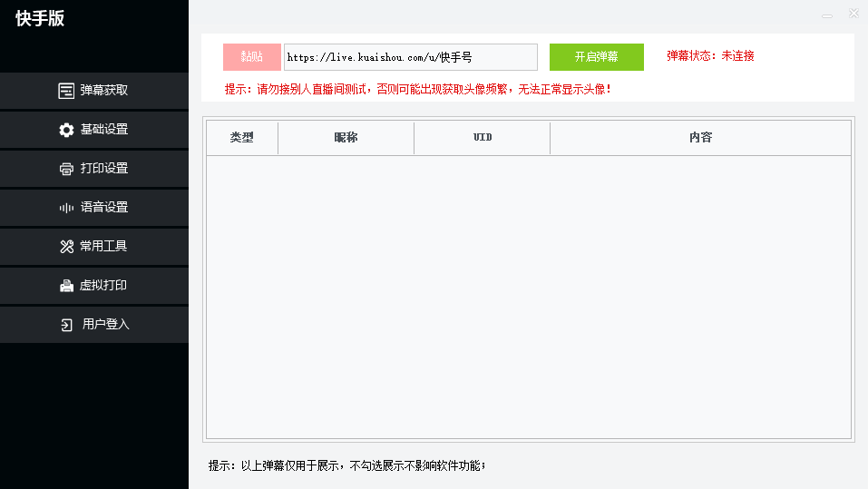Open the 弹幕获取 menu item
Viewport: 868px width, 489px height.
click(x=94, y=90)
